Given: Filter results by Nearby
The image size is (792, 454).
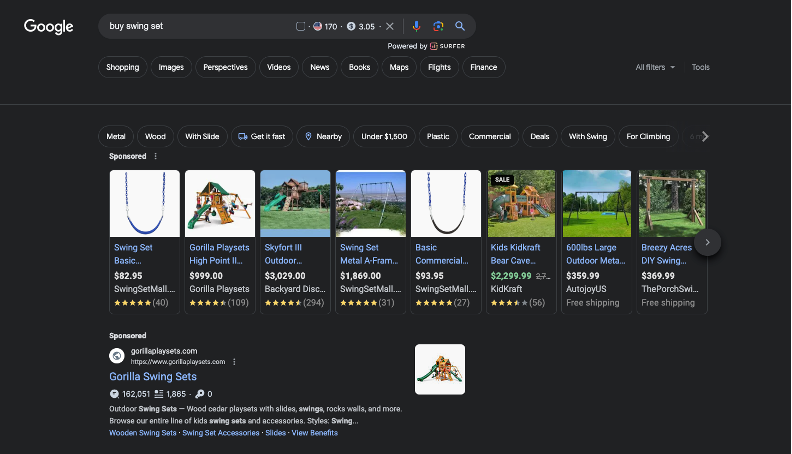Looking at the screenshot, I should (323, 136).
